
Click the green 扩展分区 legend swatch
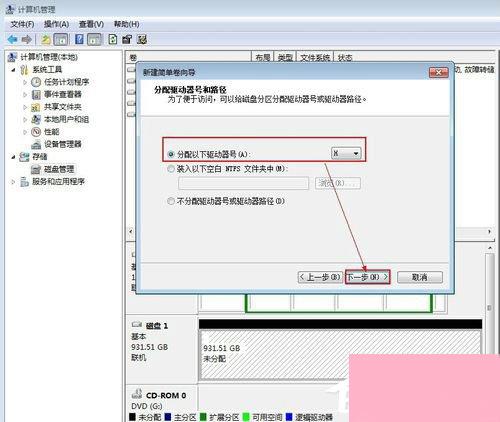point(203,417)
